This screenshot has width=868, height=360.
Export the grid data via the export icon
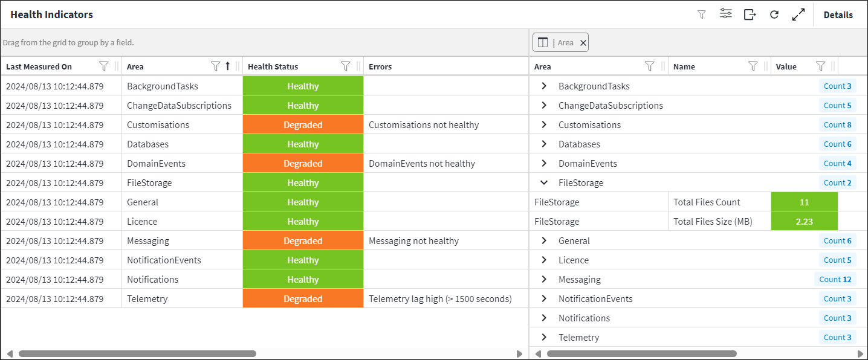[750, 14]
